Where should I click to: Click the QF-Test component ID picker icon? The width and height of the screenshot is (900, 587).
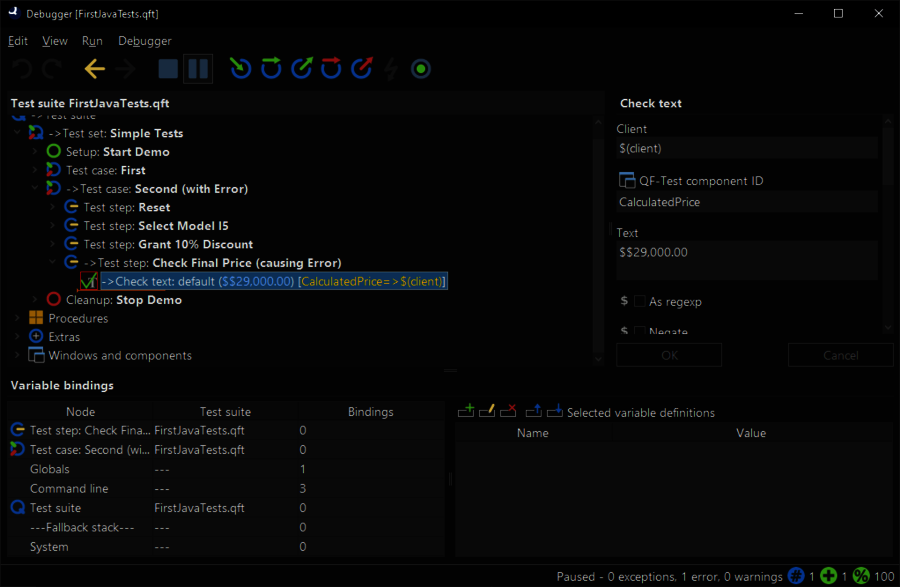pyautogui.click(x=627, y=181)
